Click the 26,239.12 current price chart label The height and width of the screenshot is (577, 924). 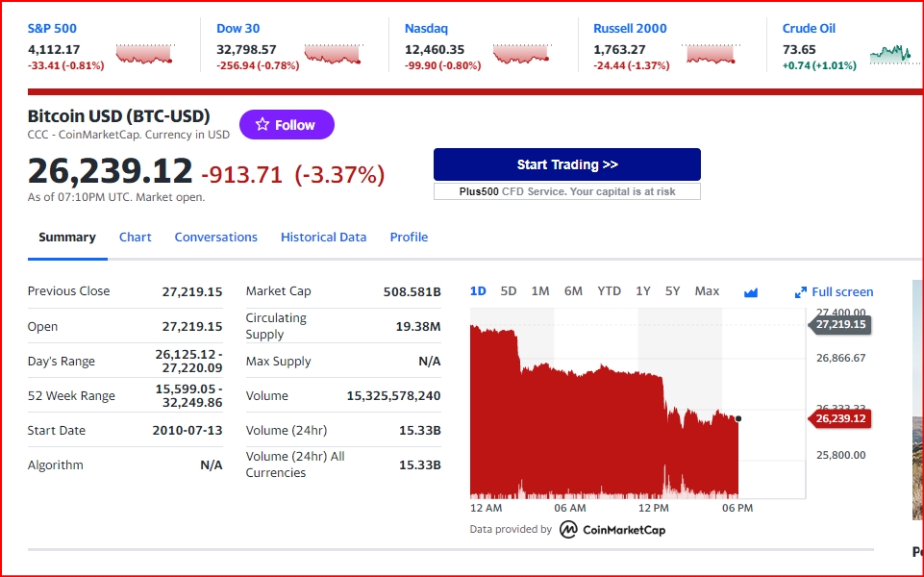coord(839,418)
